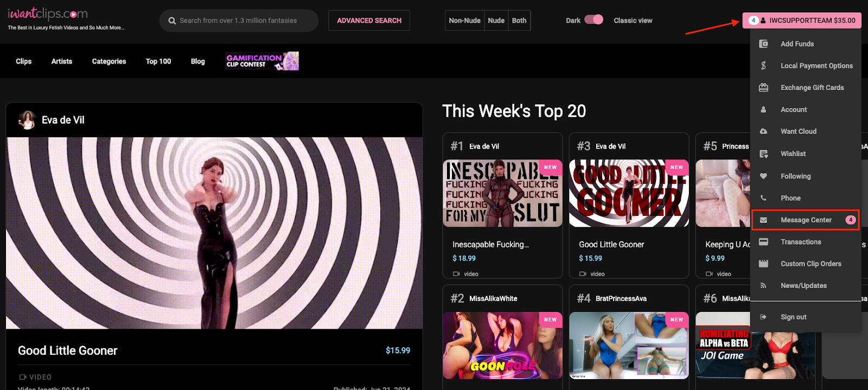Click the Following heart icon
Image resolution: width=868 pixels, height=390 pixels.
click(763, 176)
